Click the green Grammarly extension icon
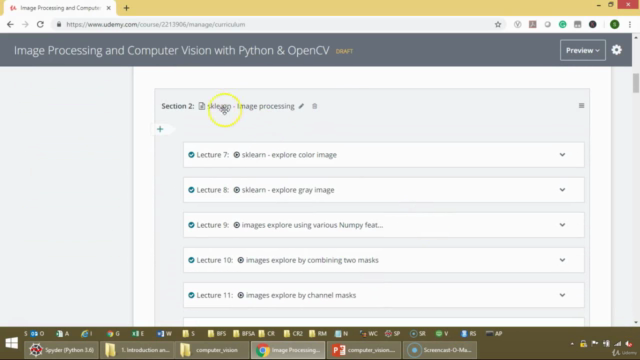Image resolution: width=640 pixels, height=360 pixels. point(562,24)
